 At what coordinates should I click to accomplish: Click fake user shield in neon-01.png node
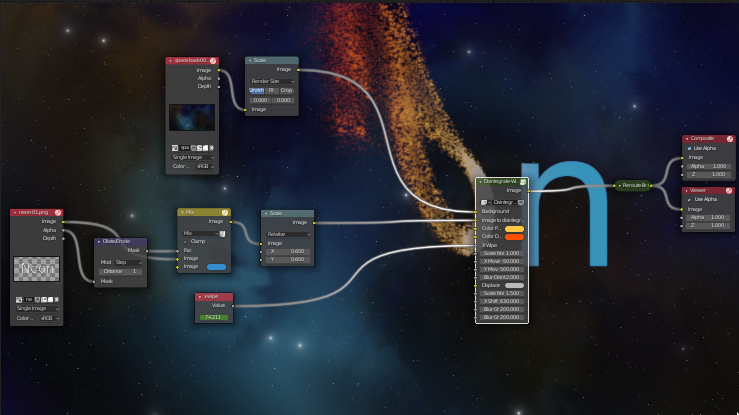(x=37, y=300)
